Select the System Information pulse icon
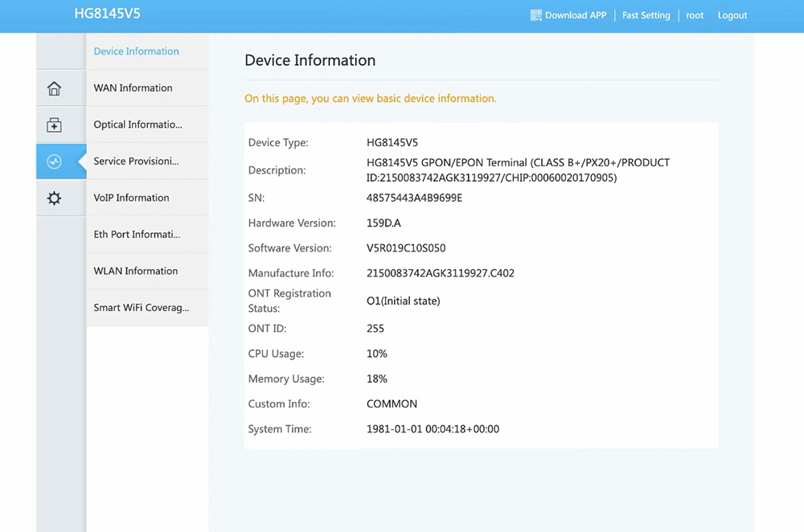 [x=54, y=162]
